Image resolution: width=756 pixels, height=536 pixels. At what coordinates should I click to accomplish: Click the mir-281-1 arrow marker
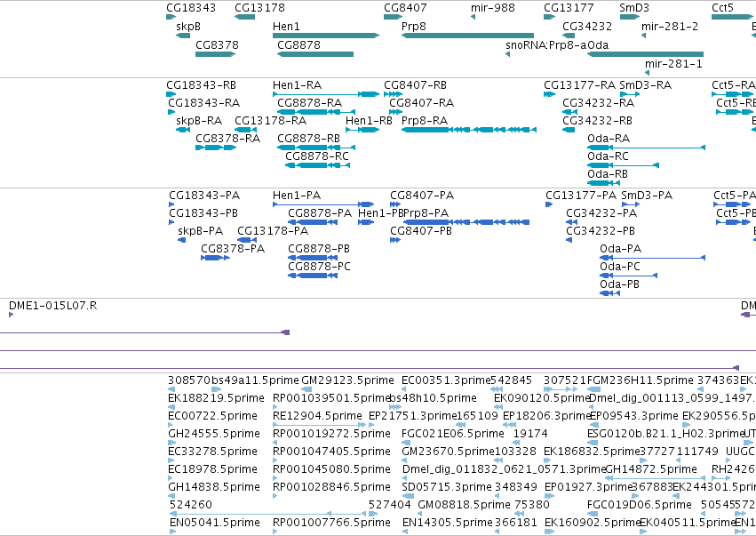click(x=647, y=73)
